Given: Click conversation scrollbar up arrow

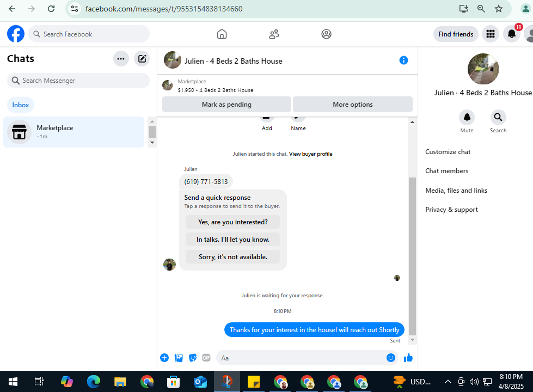Looking at the screenshot, I should (x=412, y=122).
